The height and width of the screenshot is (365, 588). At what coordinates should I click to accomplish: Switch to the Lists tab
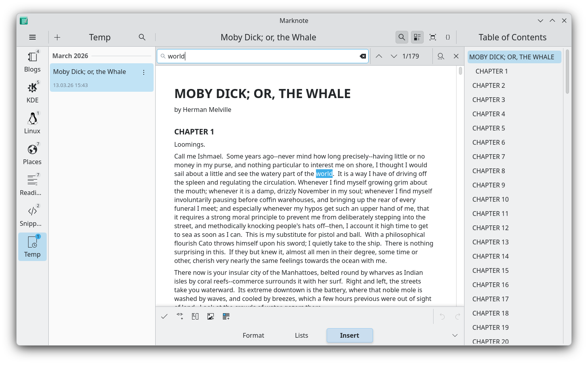click(x=301, y=335)
